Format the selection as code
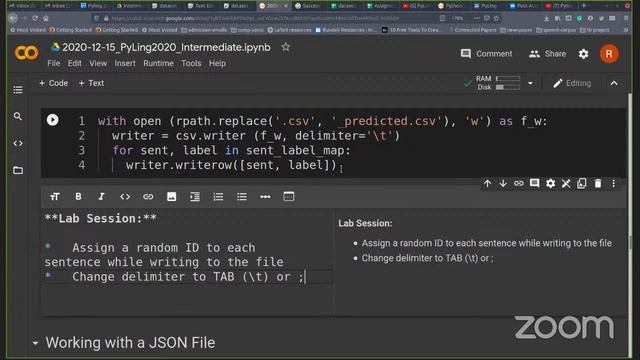The width and height of the screenshot is (640, 360). click(x=125, y=197)
